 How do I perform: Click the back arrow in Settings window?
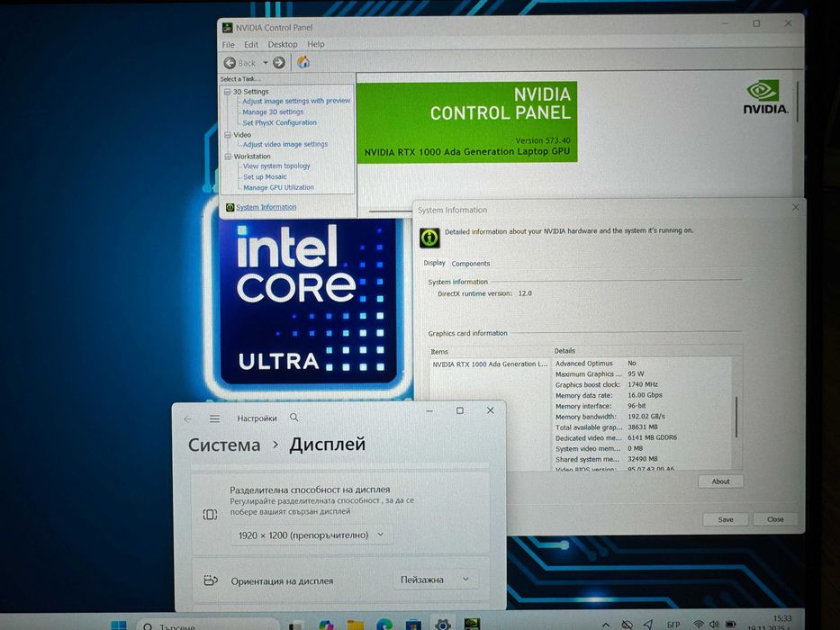pyautogui.click(x=187, y=418)
